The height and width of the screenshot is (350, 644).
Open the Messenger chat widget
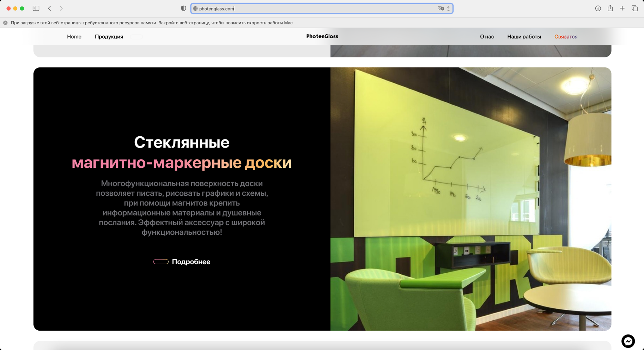[x=628, y=341]
